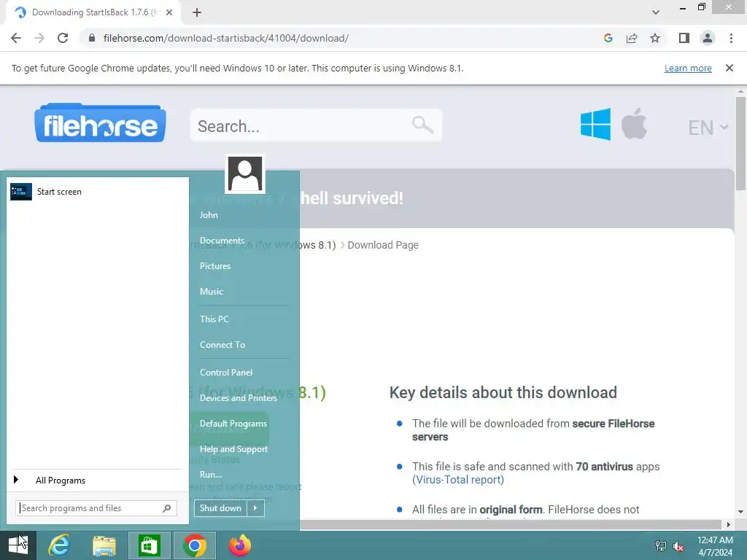Bookmark this page with the star
747x560 pixels.
[x=655, y=38]
